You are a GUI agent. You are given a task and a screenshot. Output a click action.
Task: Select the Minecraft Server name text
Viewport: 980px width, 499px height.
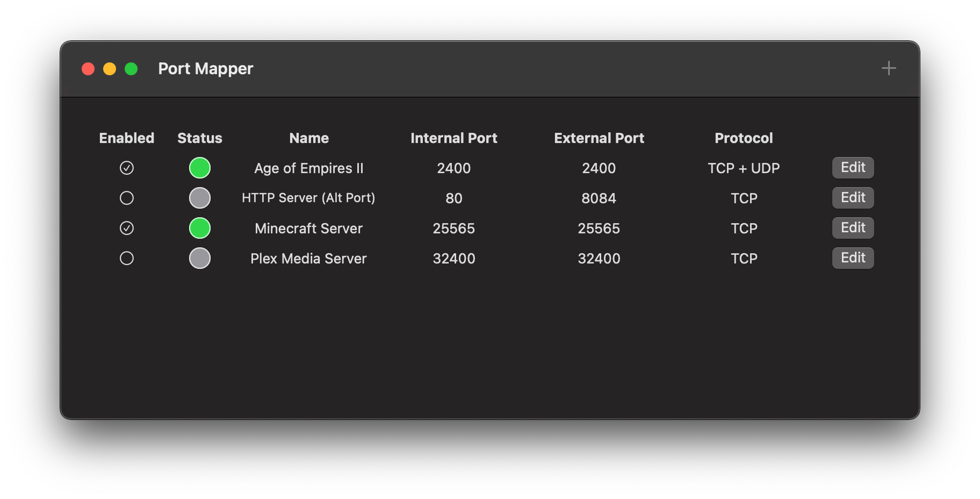308,229
